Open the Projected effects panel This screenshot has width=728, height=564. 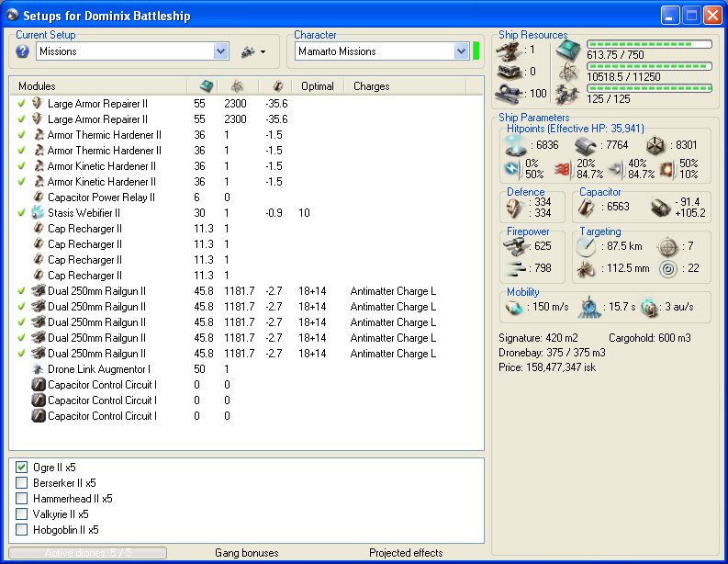point(406,553)
